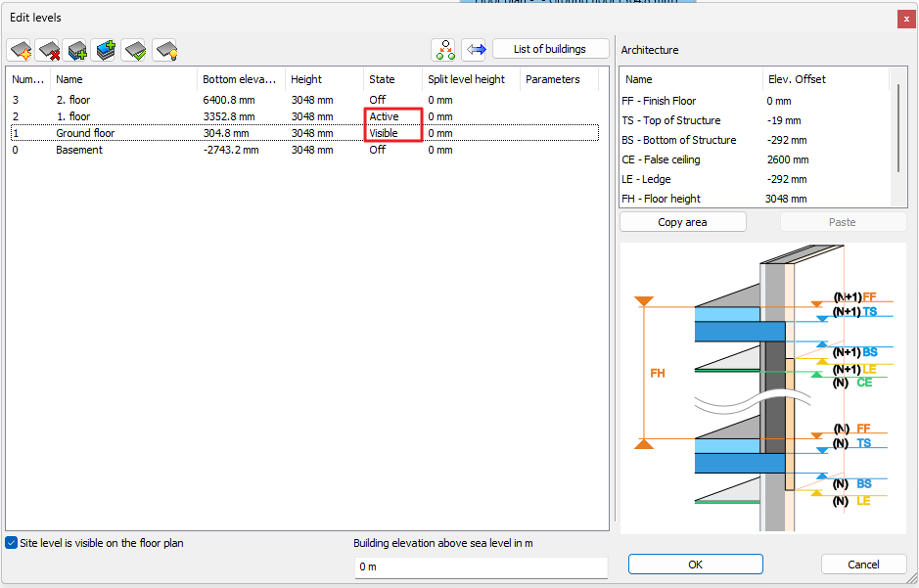Click the level visibility icon with light bulb

click(x=164, y=50)
